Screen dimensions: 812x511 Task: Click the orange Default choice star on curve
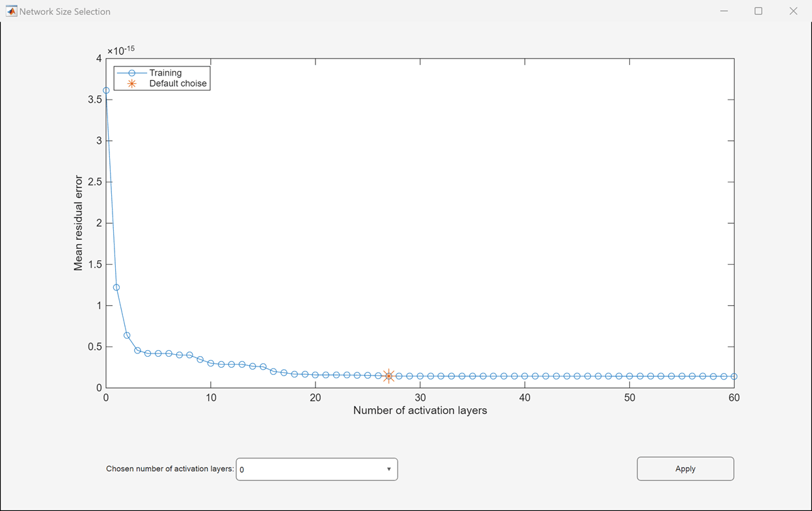click(x=388, y=376)
